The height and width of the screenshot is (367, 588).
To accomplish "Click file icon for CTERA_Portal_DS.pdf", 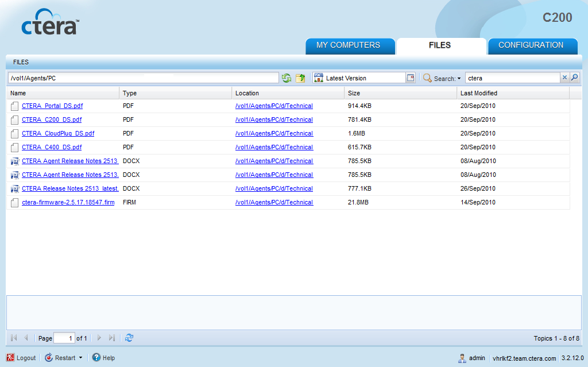I will click(14, 106).
